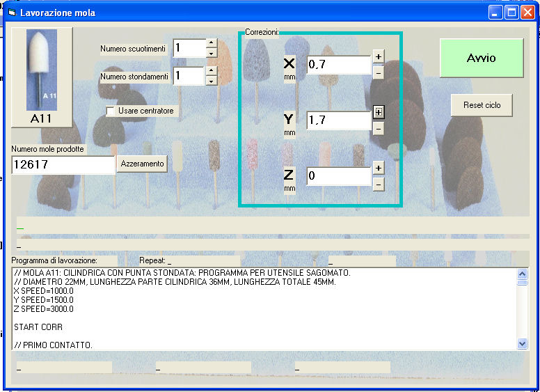
Task: Click the A11 grinding wheel image button
Action: pos(41,77)
